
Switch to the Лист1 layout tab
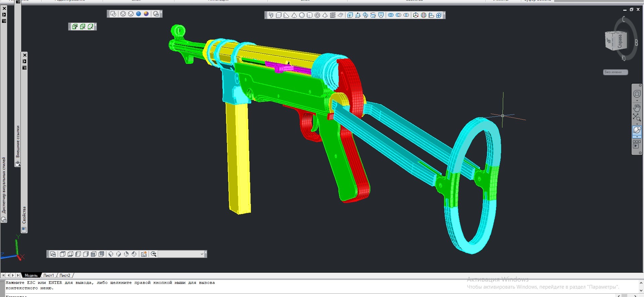[x=48, y=275]
